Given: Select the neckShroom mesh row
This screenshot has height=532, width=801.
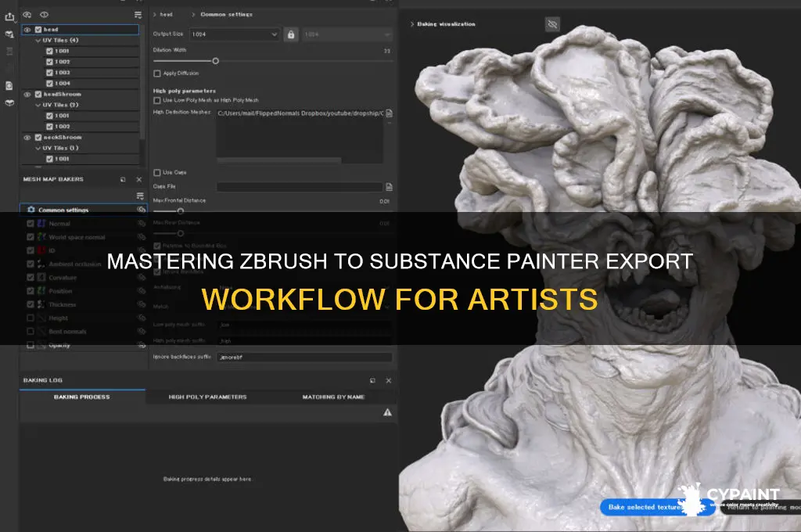Looking at the screenshot, I should pos(80,137).
